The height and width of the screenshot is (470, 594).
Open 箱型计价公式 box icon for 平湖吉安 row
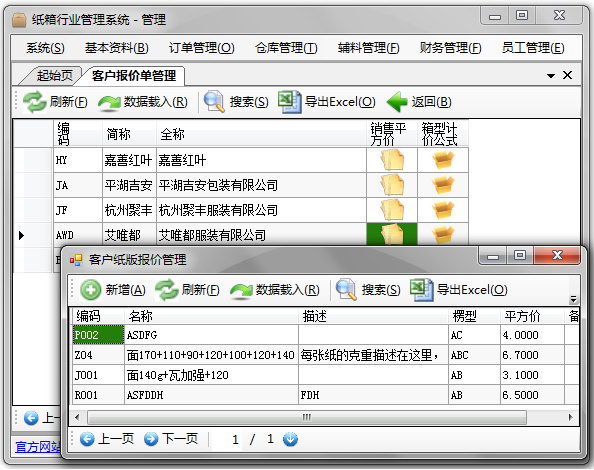tap(443, 185)
